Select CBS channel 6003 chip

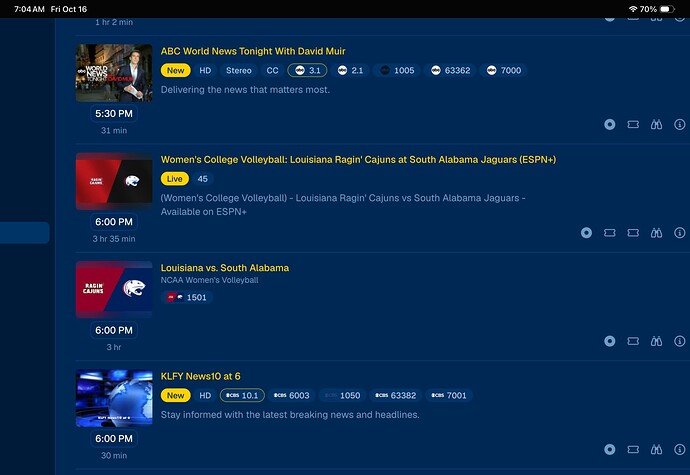(291, 395)
